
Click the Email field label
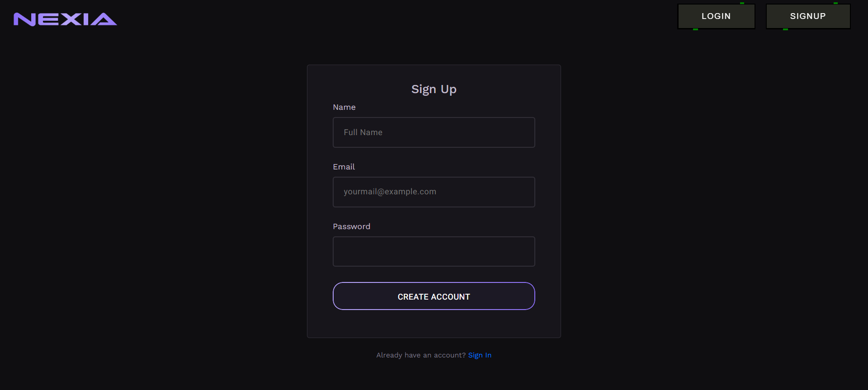click(x=344, y=167)
